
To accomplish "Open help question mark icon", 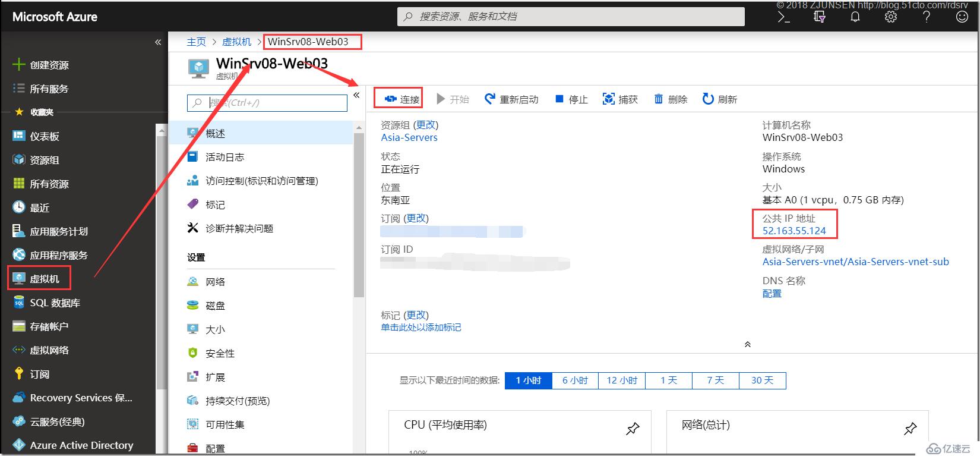I will coord(927,17).
